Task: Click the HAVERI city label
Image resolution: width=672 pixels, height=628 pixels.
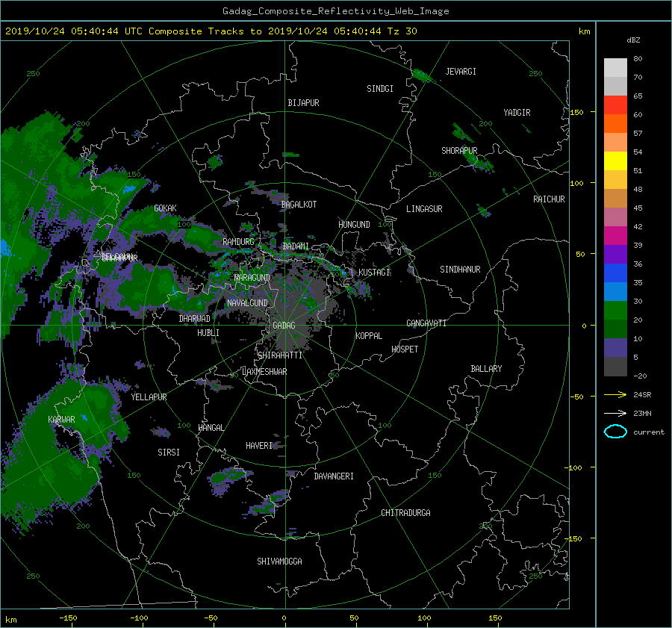Action: click(259, 446)
